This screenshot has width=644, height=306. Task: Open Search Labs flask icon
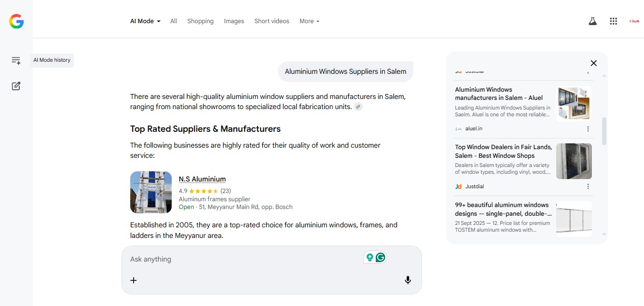(x=593, y=21)
